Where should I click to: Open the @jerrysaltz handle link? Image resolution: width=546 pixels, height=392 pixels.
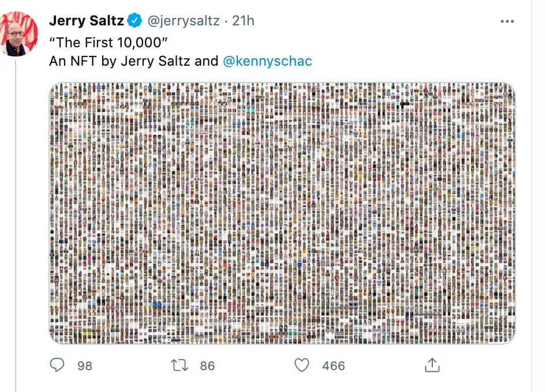[184, 21]
